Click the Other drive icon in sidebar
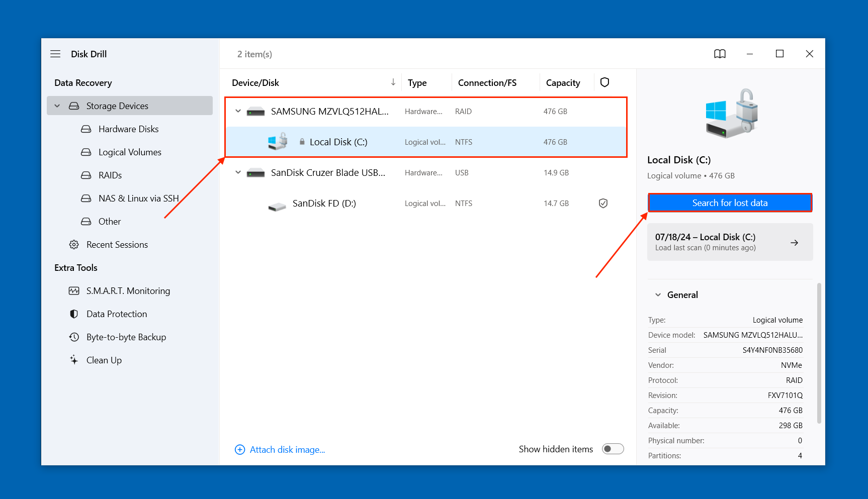This screenshot has width=868, height=499. 86,222
